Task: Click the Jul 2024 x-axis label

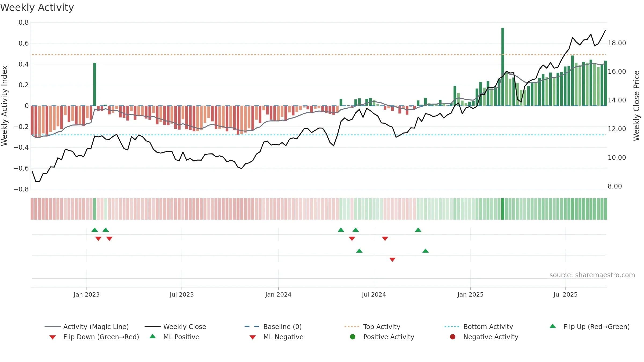Action: pos(374,294)
